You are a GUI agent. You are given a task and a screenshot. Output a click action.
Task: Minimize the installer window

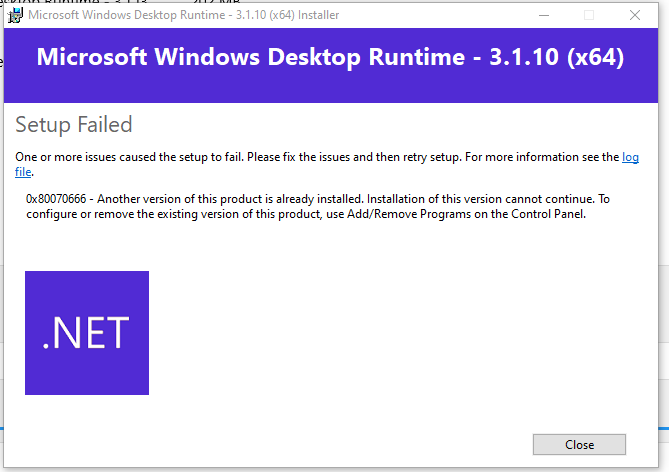click(543, 15)
